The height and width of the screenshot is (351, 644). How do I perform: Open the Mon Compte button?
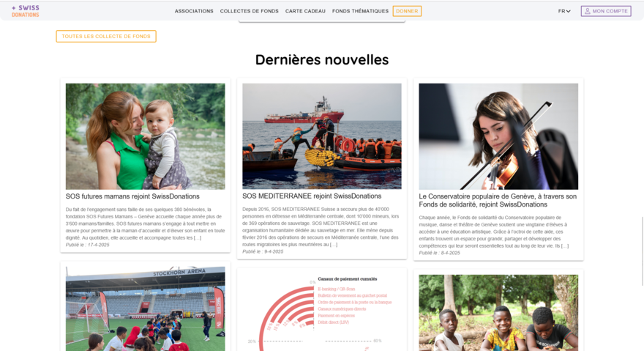point(606,11)
